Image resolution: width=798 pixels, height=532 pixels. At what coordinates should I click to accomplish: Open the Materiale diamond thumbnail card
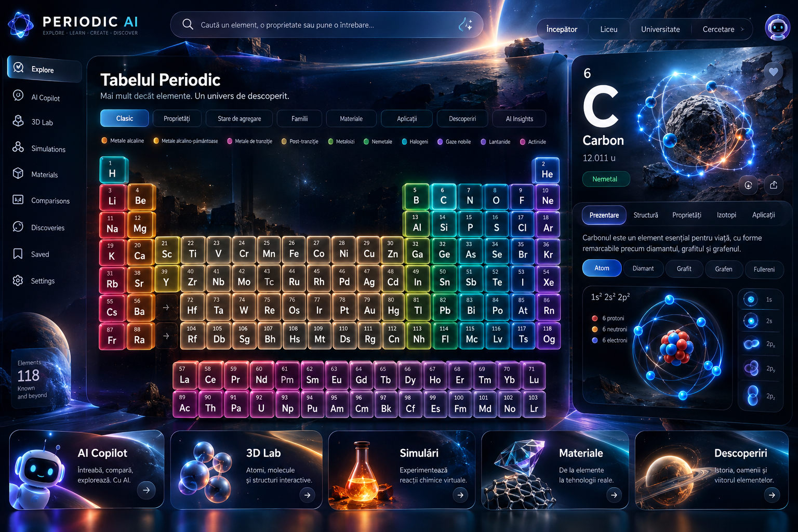click(x=555, y=470)
